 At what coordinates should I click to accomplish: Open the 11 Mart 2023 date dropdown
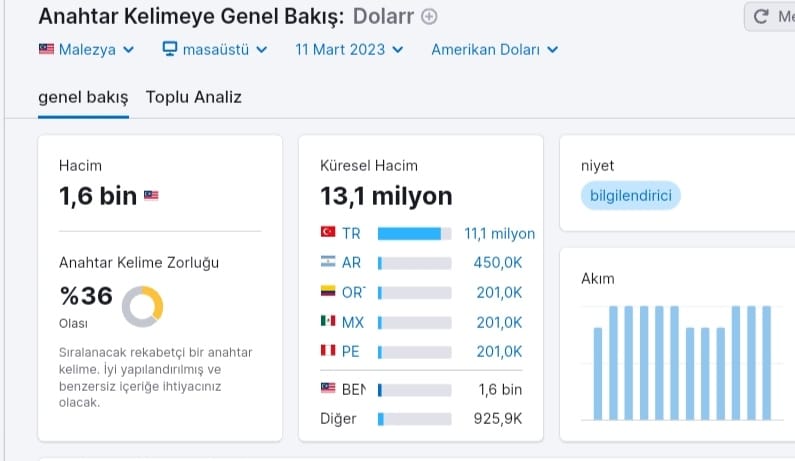(349, 50)
